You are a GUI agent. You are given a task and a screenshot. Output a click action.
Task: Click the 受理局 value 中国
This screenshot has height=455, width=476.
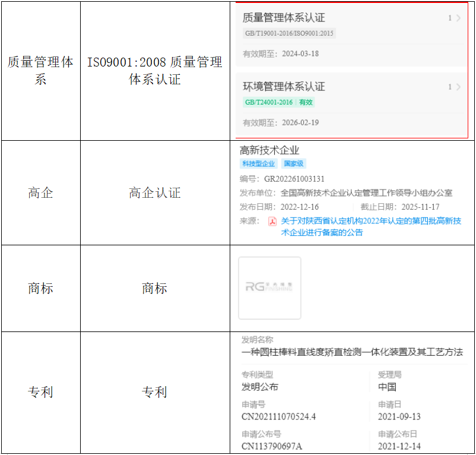point(387,387)
